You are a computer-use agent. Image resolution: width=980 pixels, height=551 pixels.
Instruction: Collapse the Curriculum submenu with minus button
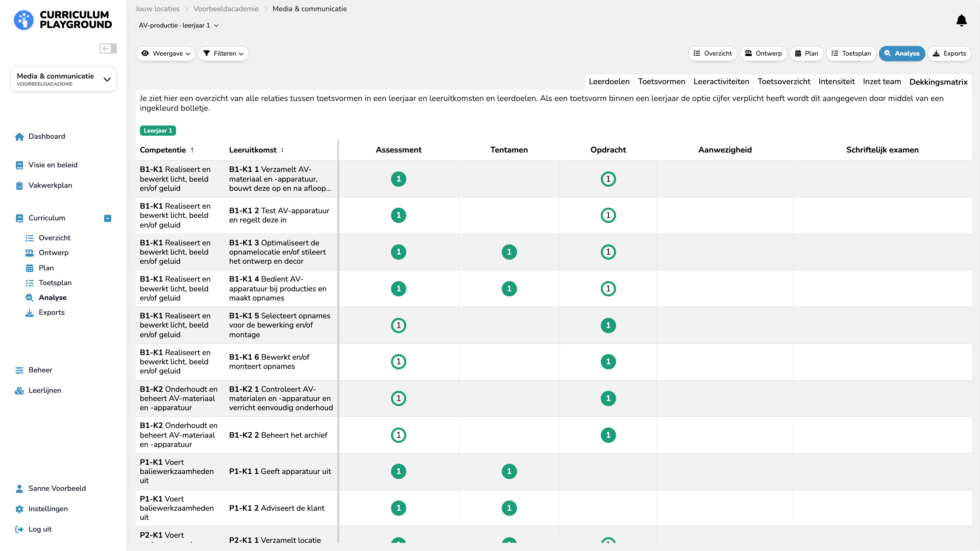coord(108,218)
